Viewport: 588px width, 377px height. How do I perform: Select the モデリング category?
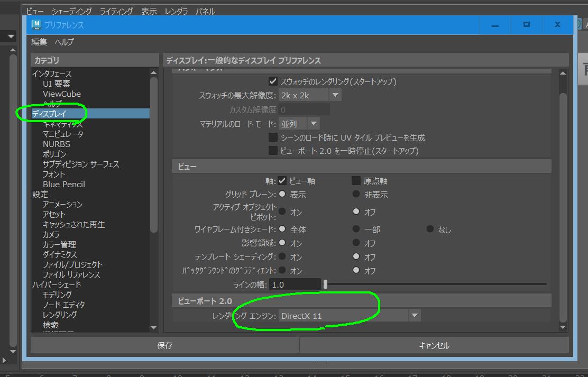(x=57, y=295)
